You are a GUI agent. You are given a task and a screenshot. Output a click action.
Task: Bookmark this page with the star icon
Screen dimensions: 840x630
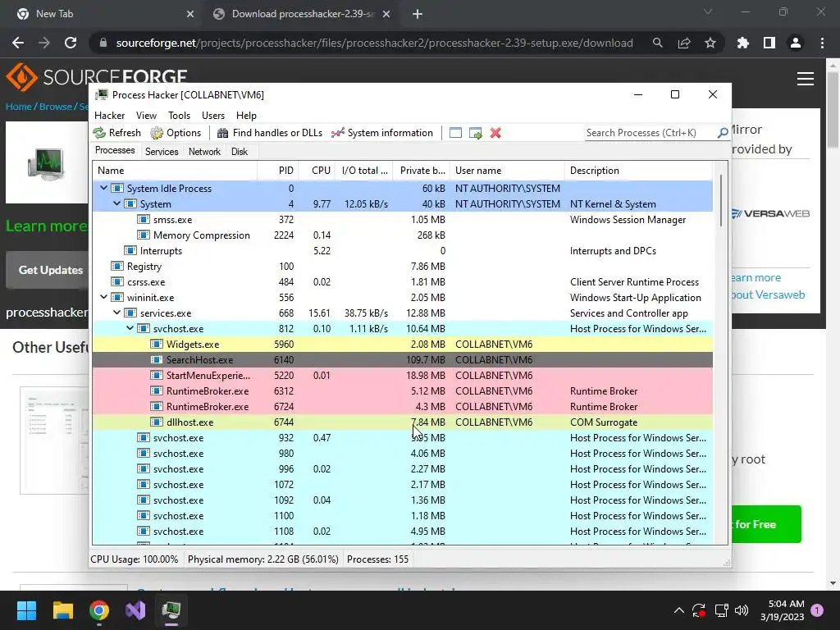[710, 43]
